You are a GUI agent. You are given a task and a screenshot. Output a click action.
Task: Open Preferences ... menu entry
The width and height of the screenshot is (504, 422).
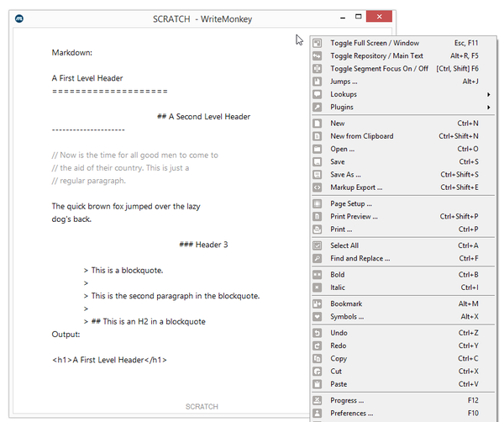tap(403, 414)
